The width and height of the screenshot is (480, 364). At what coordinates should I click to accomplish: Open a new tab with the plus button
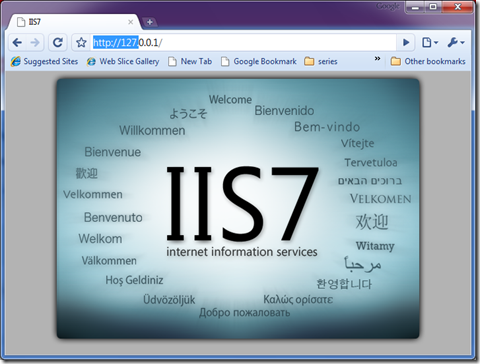point(150,22)
